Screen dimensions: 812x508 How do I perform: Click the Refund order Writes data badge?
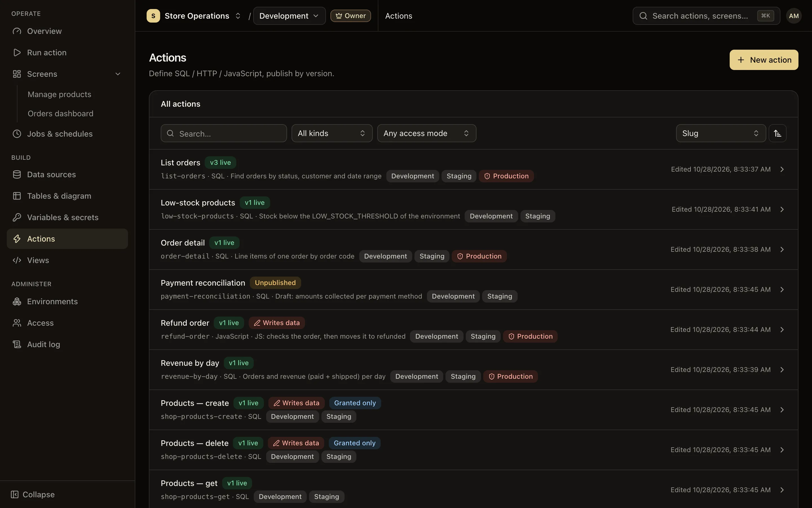pyautogui.click(x=277, y=323)
